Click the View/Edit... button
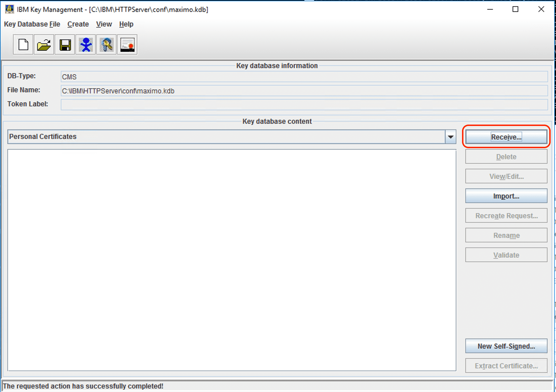 (x=506, y=176)
